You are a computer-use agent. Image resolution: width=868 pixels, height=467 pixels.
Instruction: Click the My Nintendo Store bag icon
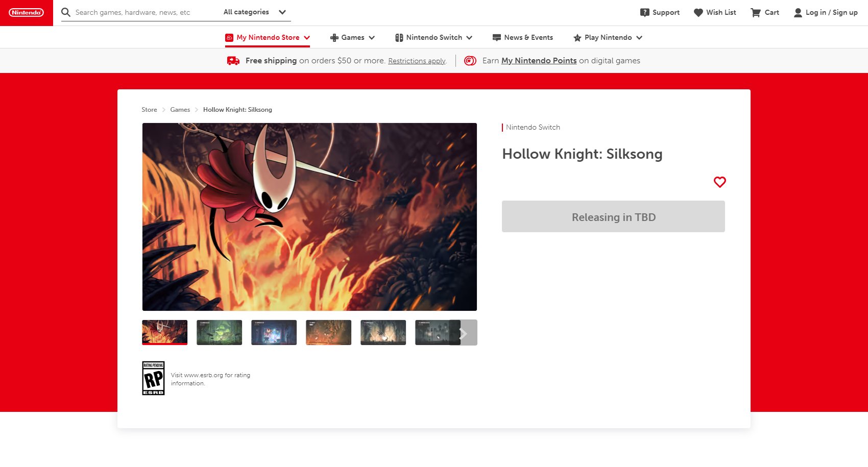click(229, 38)
